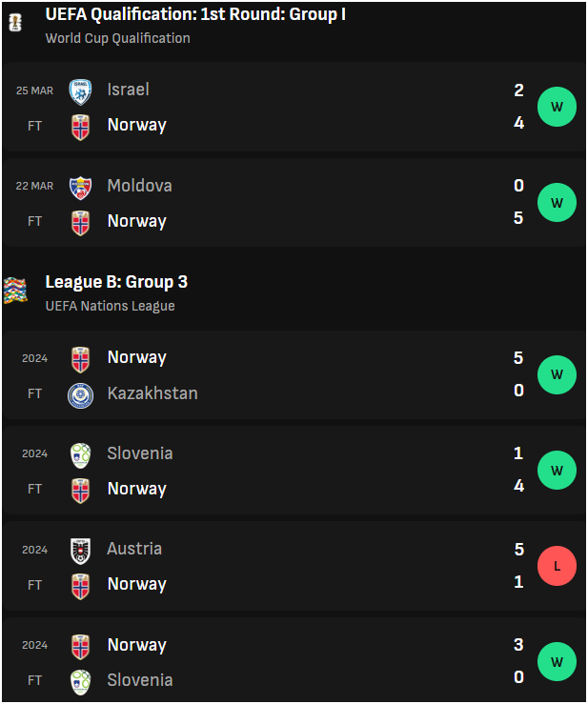Image resolution: width=588 pixels, height=704 pixels.
Task: Click the red L loss badge
Action: [x=557, y=566]
